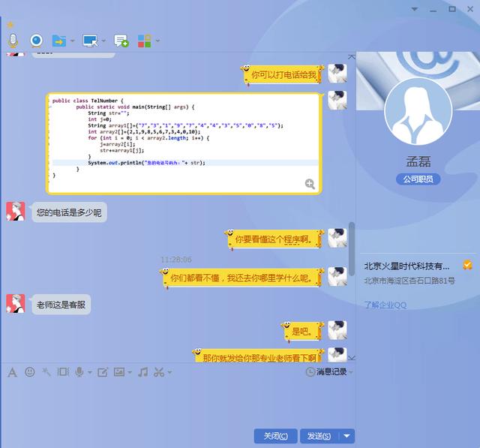Screen dimensions: 480x448
Task: Open the send options arrow beside 发送
Action: (346, 436)
